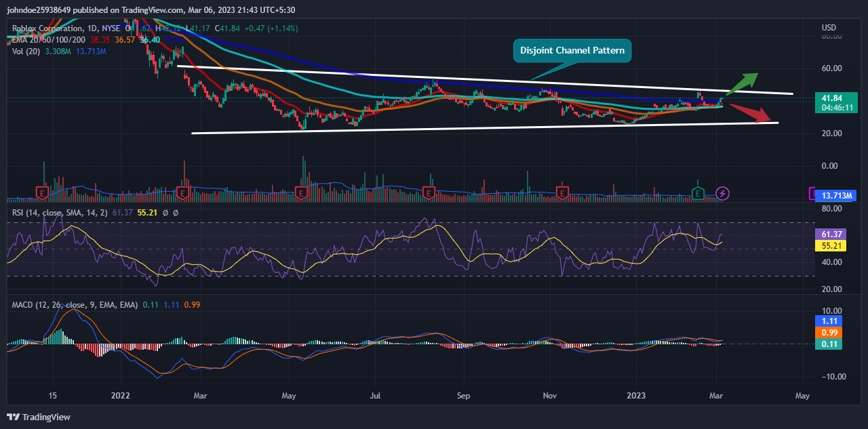
Task: Open the red earnings E marker for November 2022
Action: point(562,193)
